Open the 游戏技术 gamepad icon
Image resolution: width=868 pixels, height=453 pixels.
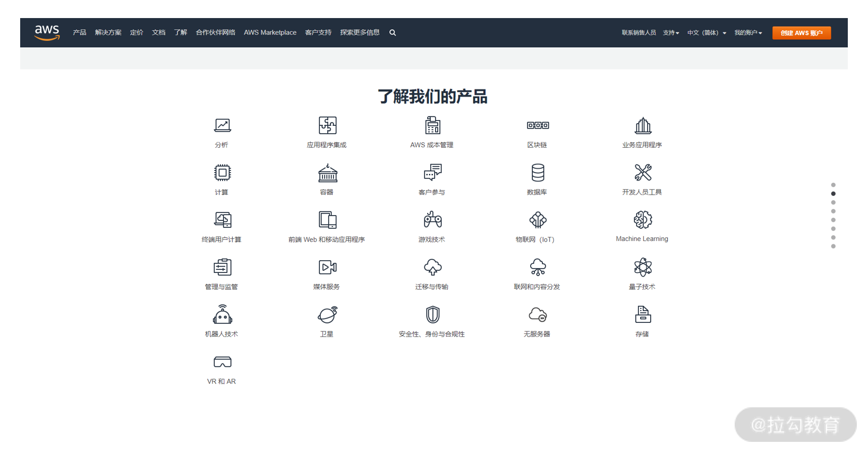[x=432, y=220]
